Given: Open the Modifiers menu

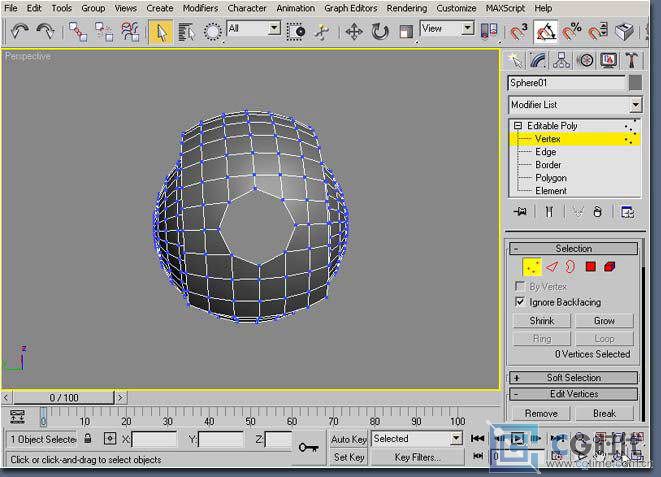Looking at the screenshot, I should (200, 8).
